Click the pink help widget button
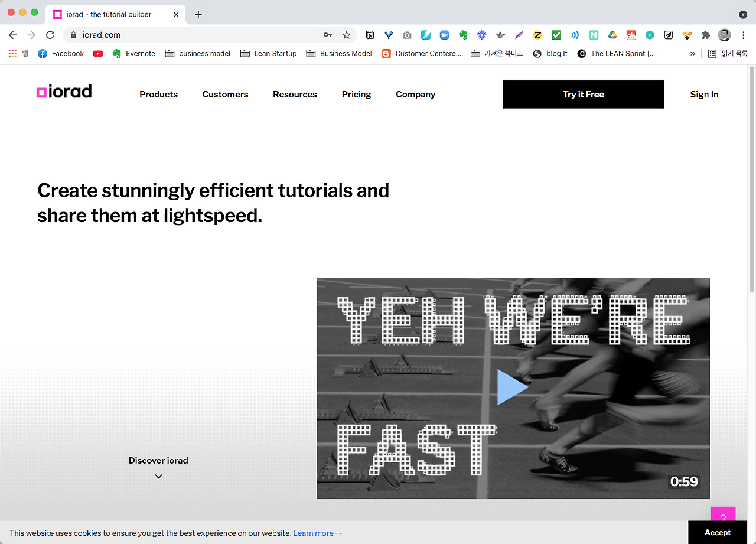The image size is (756, 544). pyautogui.click(x=723, y=514)
